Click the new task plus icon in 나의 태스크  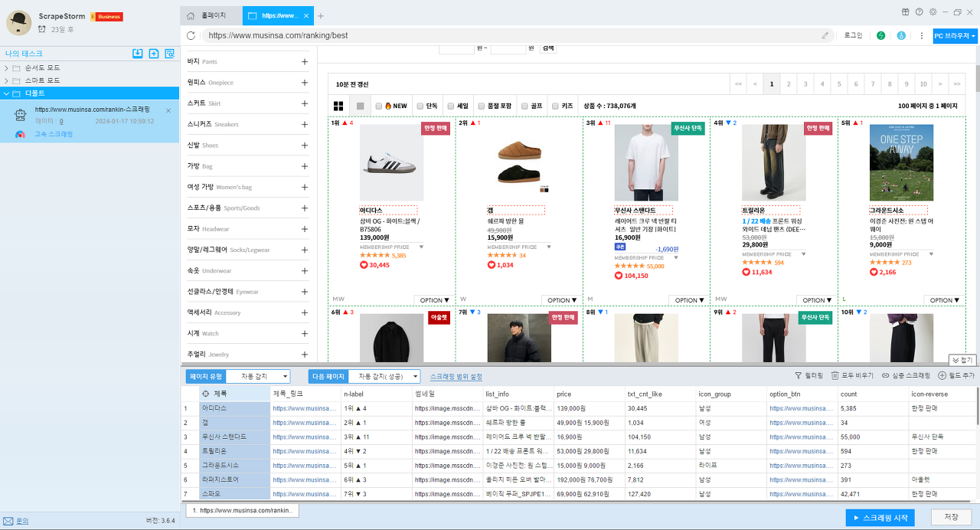(x=154, y=54)
